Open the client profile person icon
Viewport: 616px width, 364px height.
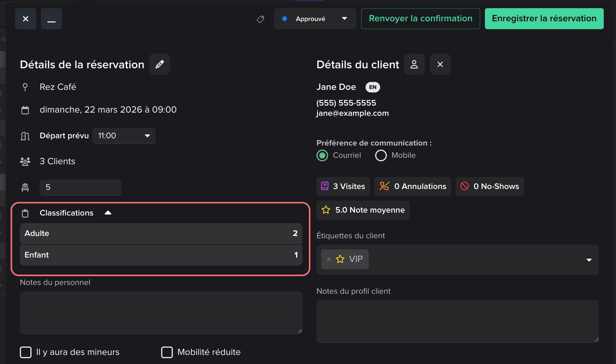click(414, 64)
